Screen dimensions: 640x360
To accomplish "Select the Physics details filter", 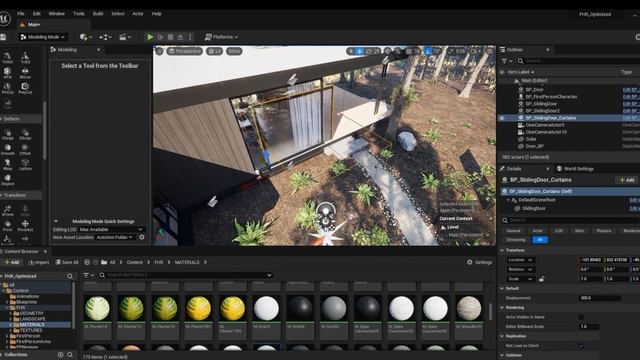I will [x=604, y=231].
